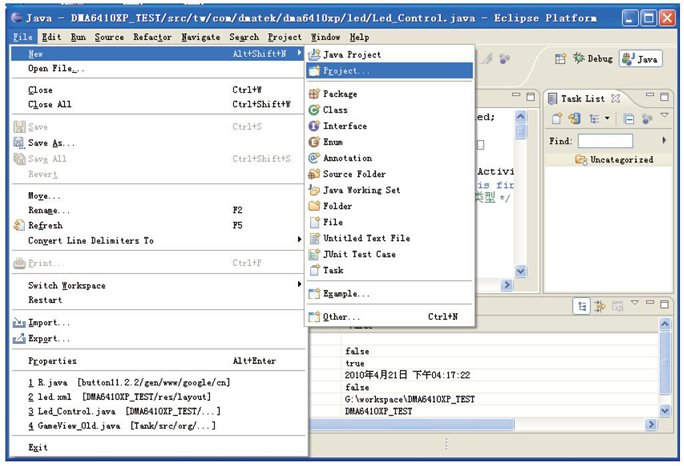Screen dimensions: 684x466
Task: Open recent file Led_Control.java
Action: tap(157, 411)
